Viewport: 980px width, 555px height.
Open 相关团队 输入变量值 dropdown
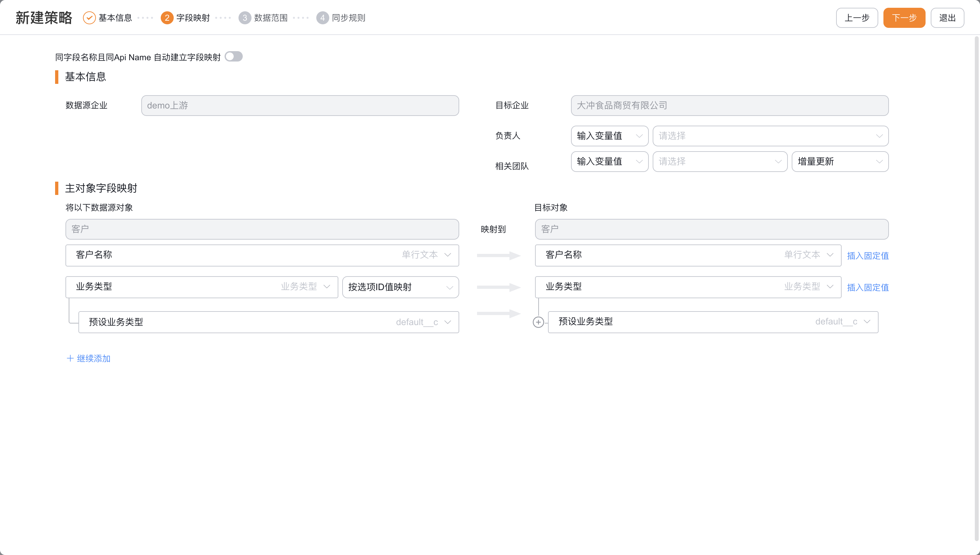609,162
